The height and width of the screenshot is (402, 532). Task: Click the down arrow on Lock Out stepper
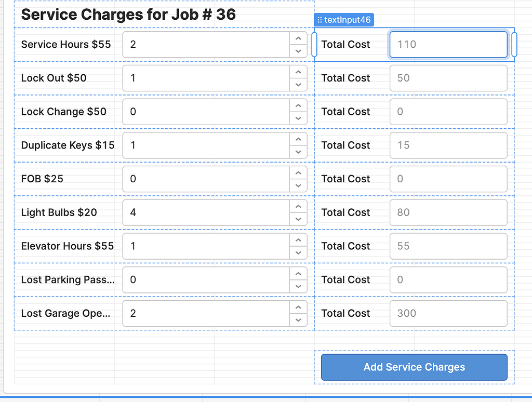pos(298,84)
